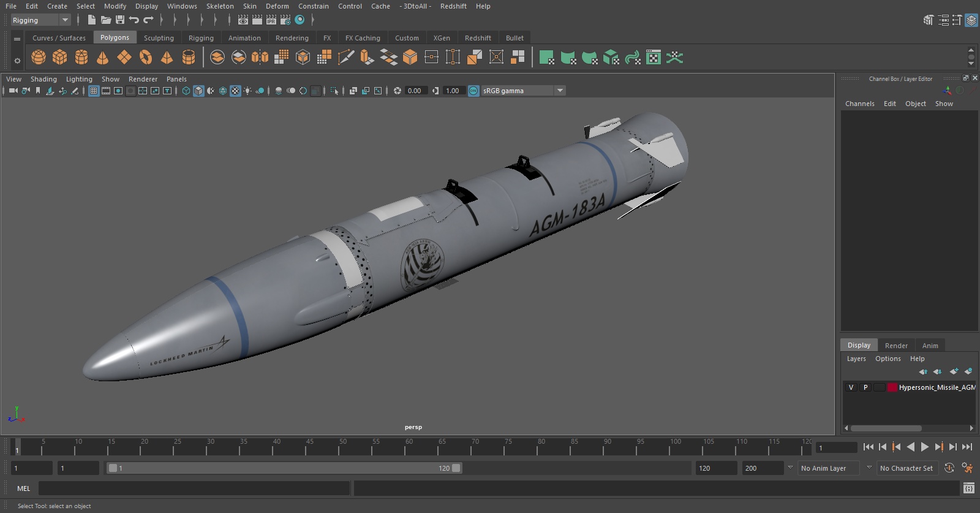Click the pencil-on-polygon shelf tool
The image size is (980, 513).
[x=346, y=58]
